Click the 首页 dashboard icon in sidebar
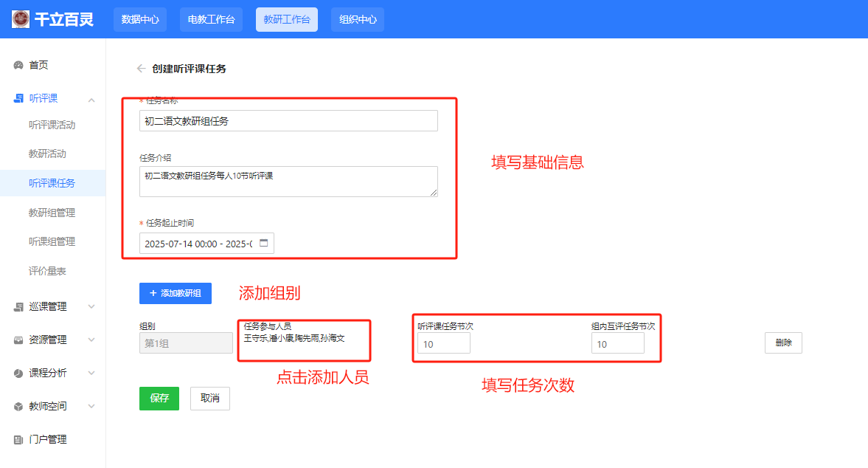868x468 pixels. tap(18, 66)
